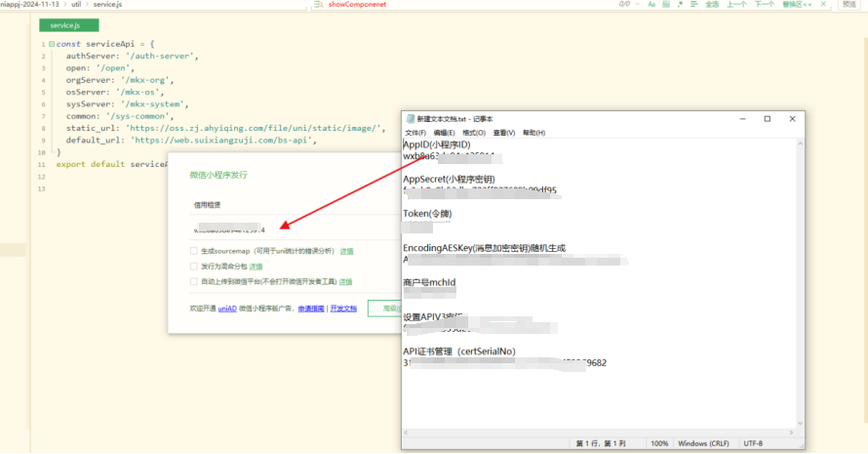Maximize the Notepad window

coord(768,119)
